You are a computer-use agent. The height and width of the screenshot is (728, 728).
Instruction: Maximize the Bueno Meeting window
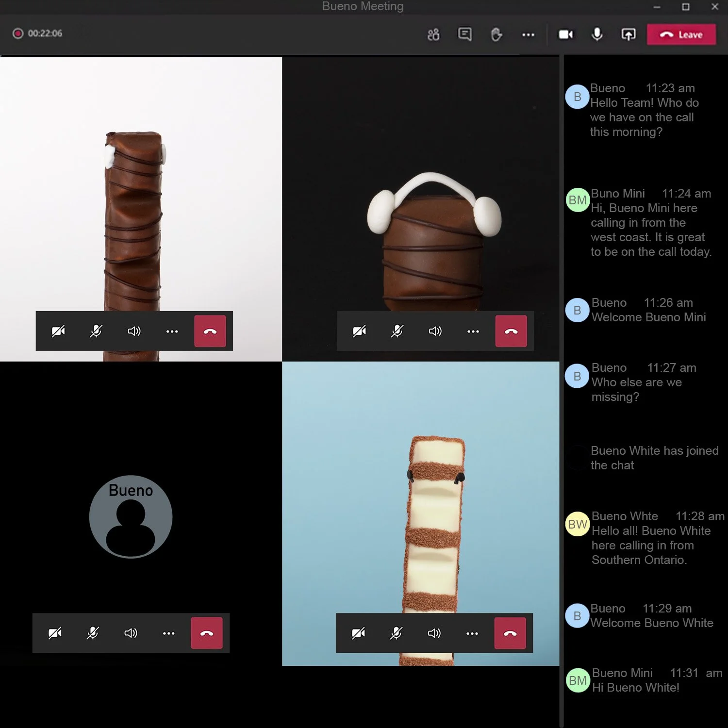pos(686,7)
